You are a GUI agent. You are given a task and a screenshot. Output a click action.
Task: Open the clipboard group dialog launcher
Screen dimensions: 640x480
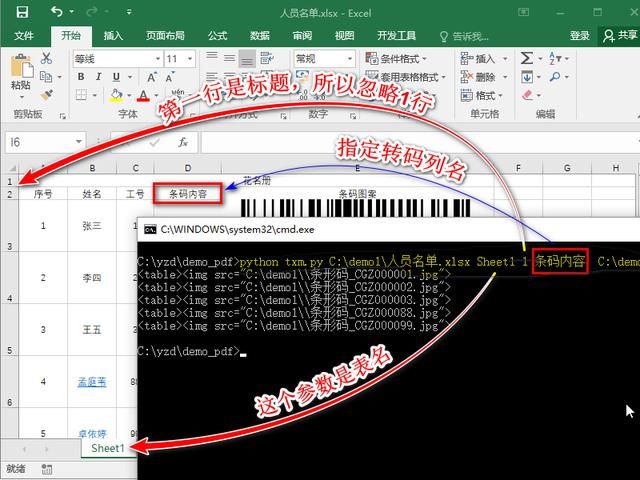[62, 116]
